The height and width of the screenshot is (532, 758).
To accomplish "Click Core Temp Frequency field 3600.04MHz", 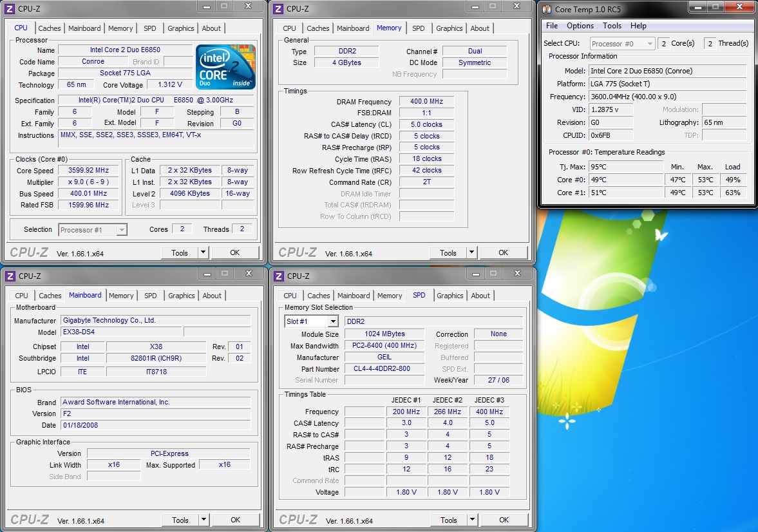I will [x=668, y=97].
